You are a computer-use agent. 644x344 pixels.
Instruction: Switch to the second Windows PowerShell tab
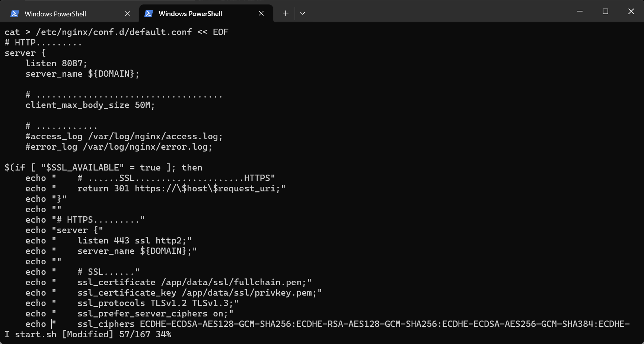pyautogui.click(x=190, y=13)
